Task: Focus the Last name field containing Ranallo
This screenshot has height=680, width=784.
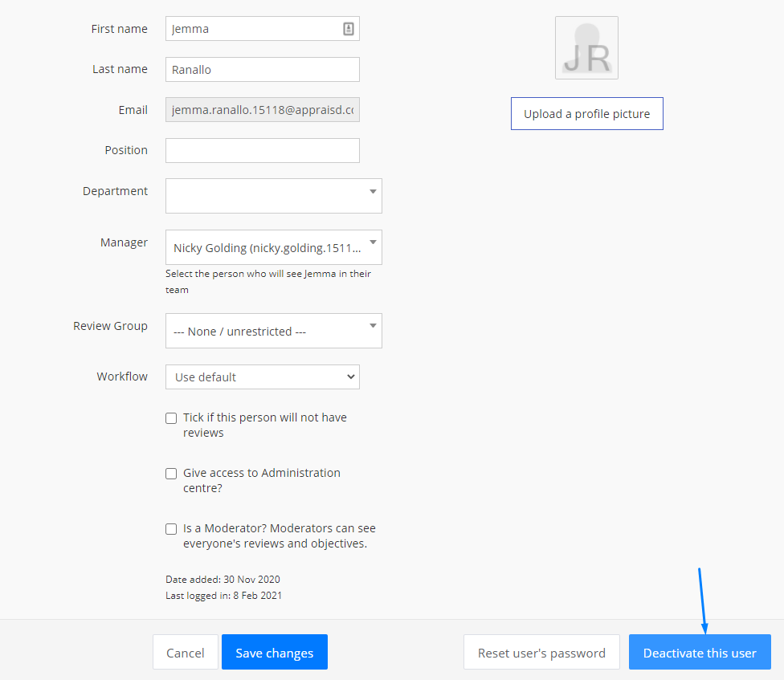Action: tap(262, 70)
